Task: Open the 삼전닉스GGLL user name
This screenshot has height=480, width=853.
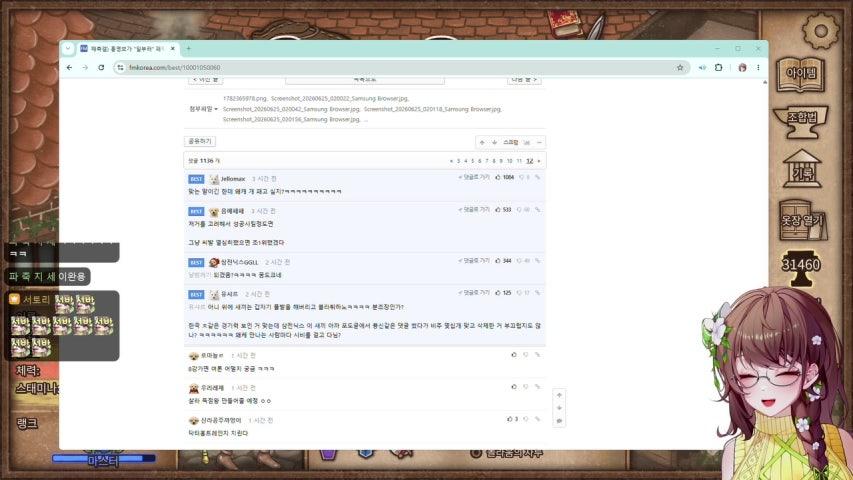Action: tap(239, 262)
